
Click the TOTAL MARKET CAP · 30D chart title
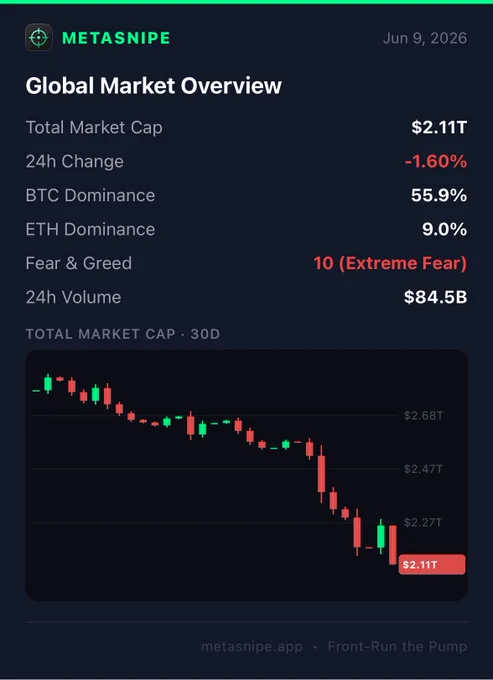123,334
